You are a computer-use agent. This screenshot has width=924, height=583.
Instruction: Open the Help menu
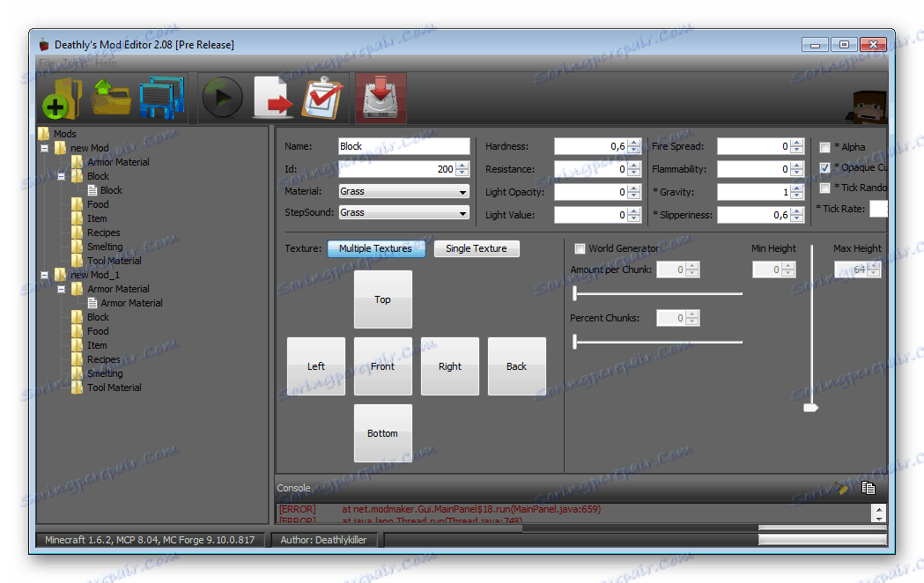[x=106, y=63]
